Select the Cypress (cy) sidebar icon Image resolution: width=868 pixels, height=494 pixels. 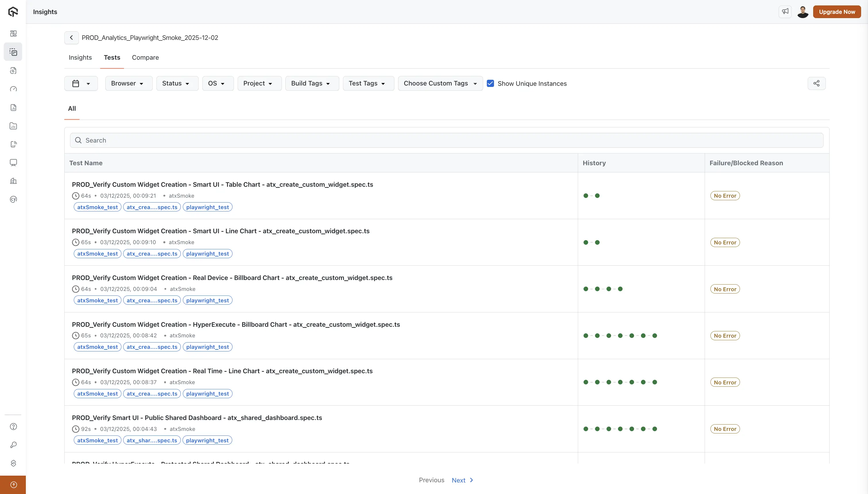13,199
